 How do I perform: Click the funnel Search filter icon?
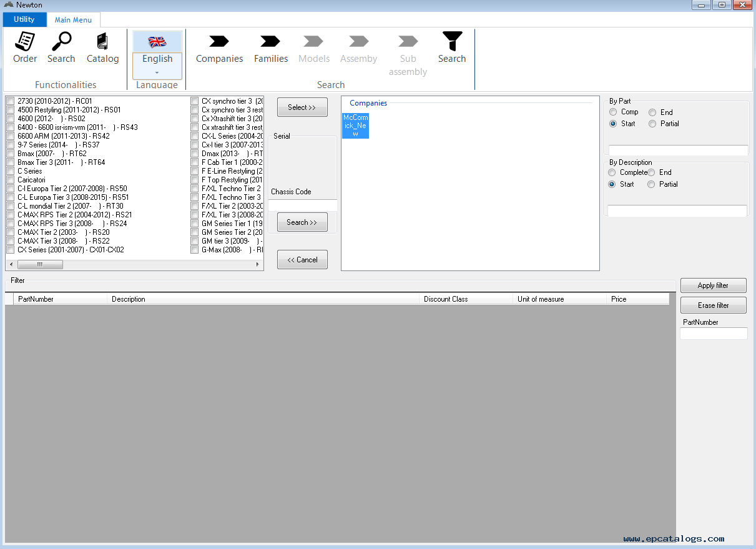point(452,42)
